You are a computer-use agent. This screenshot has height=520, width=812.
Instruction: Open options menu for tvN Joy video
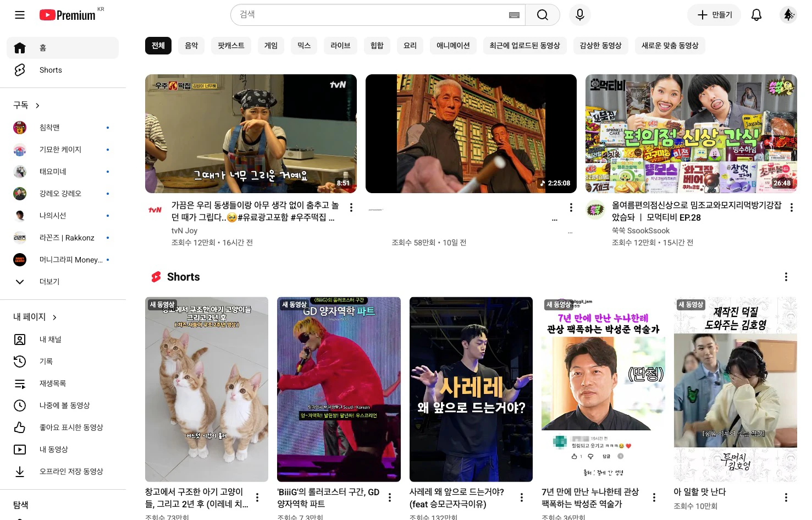pyautogui.click(x=351, y=207)
